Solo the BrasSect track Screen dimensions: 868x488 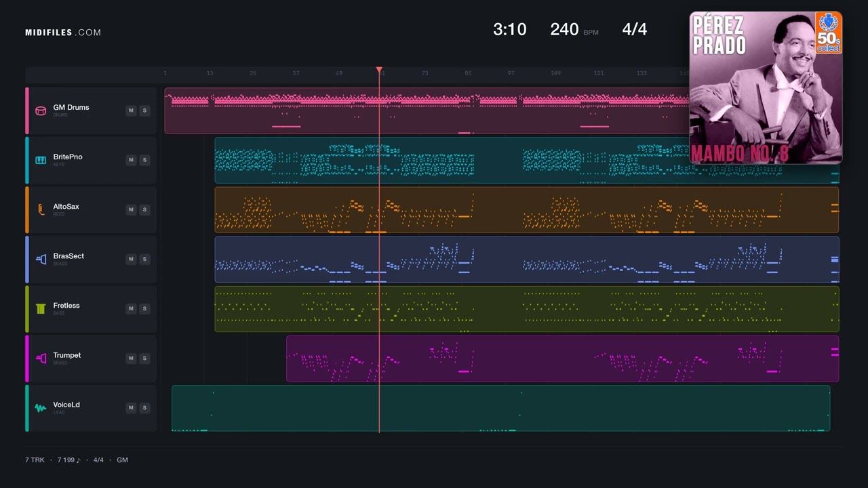click(x=144, y=259)
